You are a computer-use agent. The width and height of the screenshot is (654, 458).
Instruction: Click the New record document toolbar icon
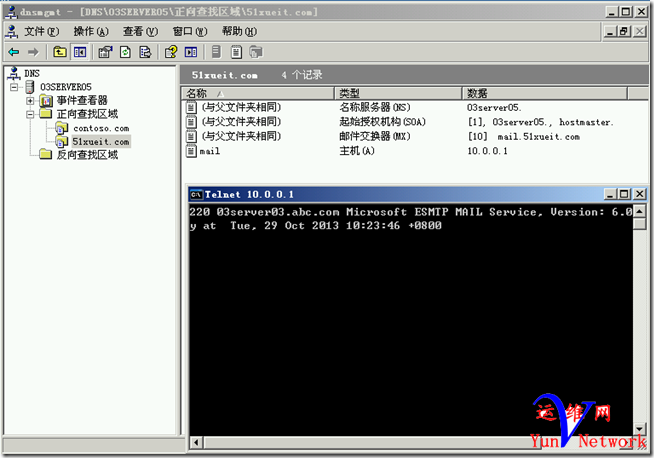point(236,52)
